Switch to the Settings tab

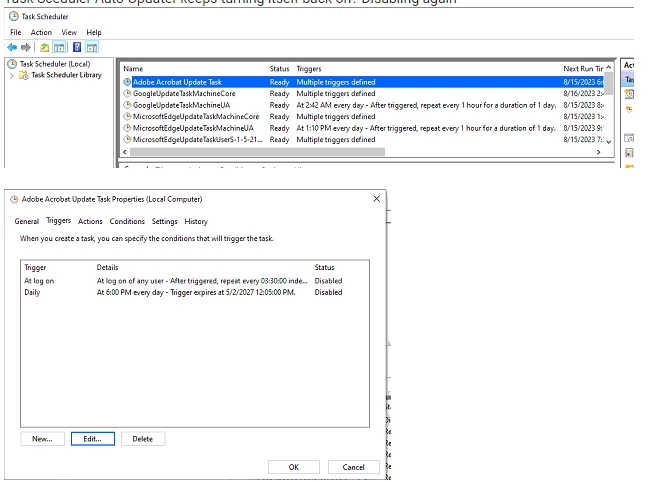(164, 221)
